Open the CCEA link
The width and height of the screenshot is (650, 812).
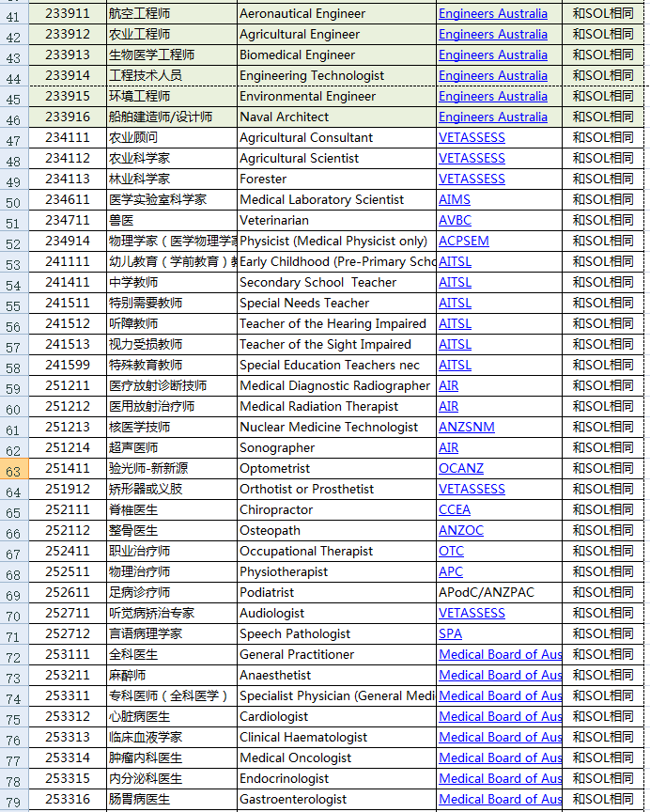(x=455, y=510)
